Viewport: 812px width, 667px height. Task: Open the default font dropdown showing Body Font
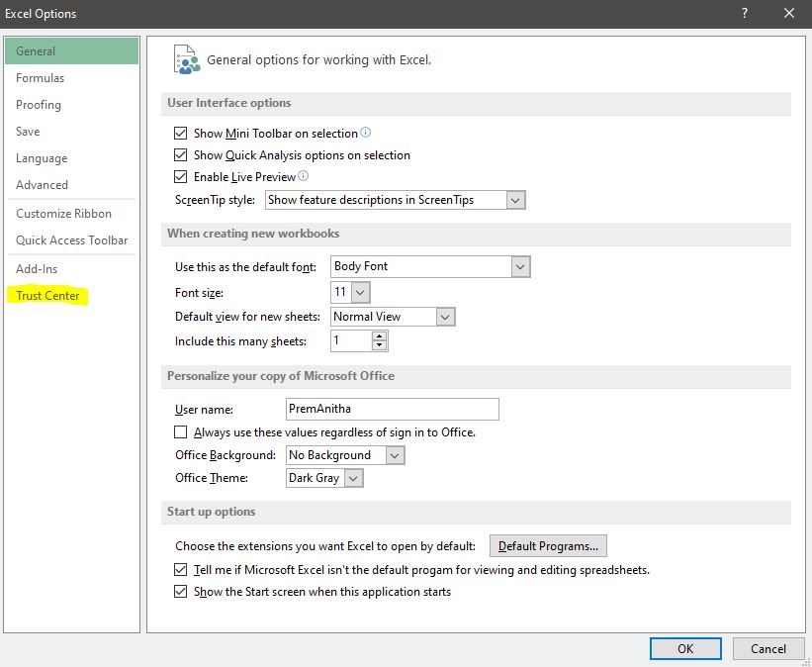click(x=519, y=265)
